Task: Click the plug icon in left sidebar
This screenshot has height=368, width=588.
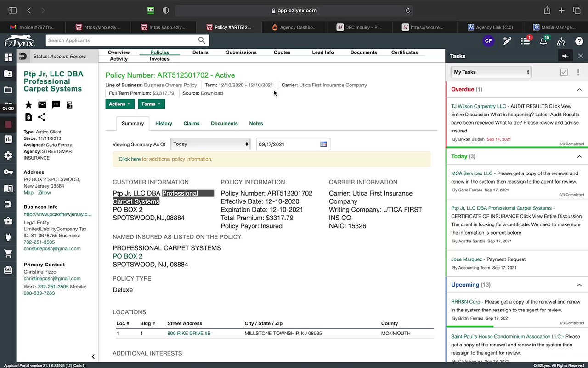Action: pyautogui.click(x=8, y=237)
